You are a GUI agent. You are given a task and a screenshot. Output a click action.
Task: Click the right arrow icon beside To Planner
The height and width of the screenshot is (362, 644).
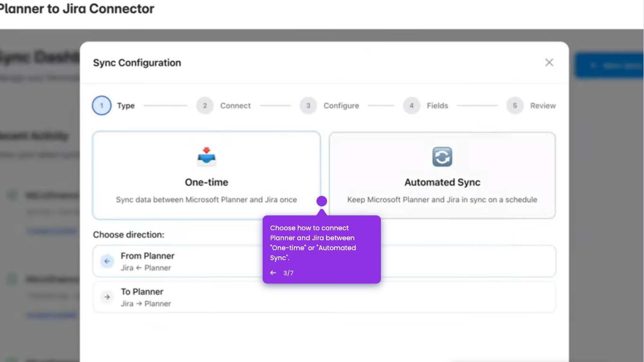(x=107, y=297)
